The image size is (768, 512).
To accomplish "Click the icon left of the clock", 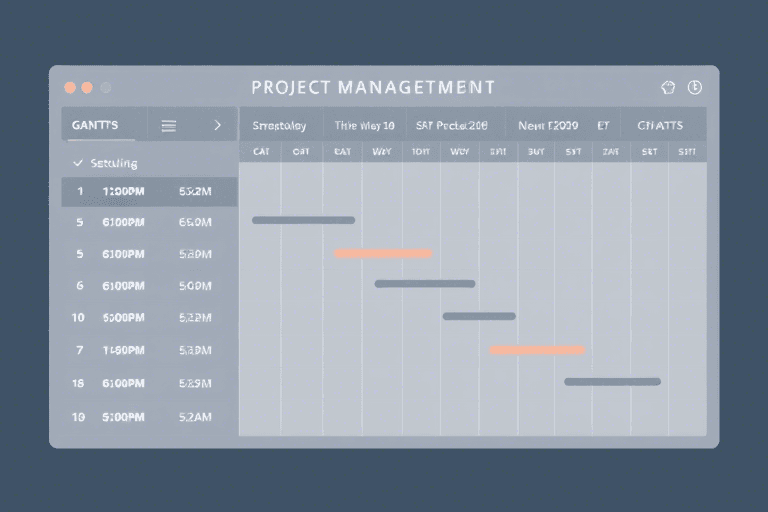I will tap(669, 88).
